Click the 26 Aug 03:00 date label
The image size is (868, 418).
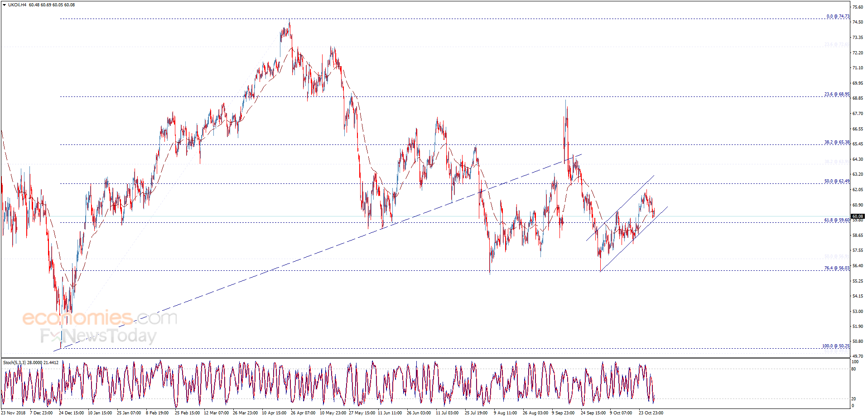535,413
